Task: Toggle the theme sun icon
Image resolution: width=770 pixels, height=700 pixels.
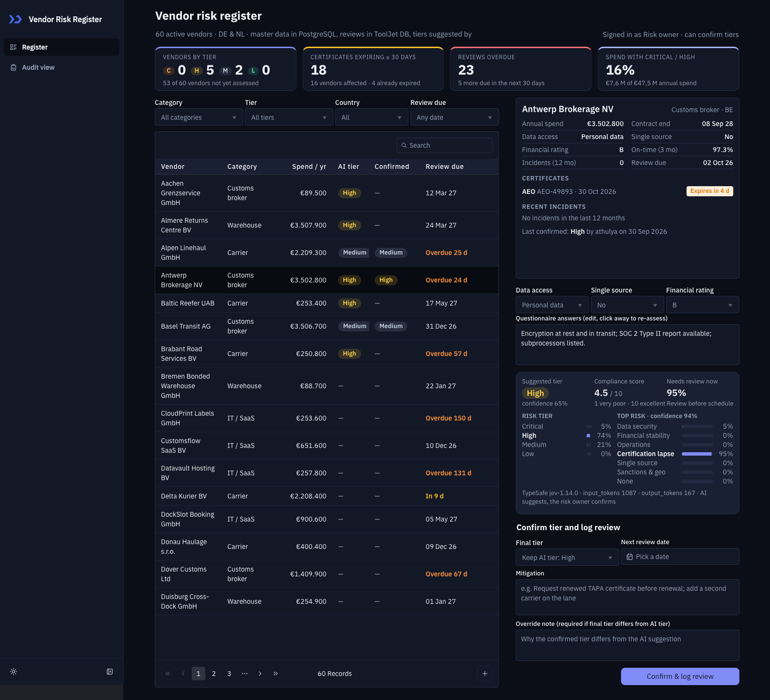Action: (13, 672)
